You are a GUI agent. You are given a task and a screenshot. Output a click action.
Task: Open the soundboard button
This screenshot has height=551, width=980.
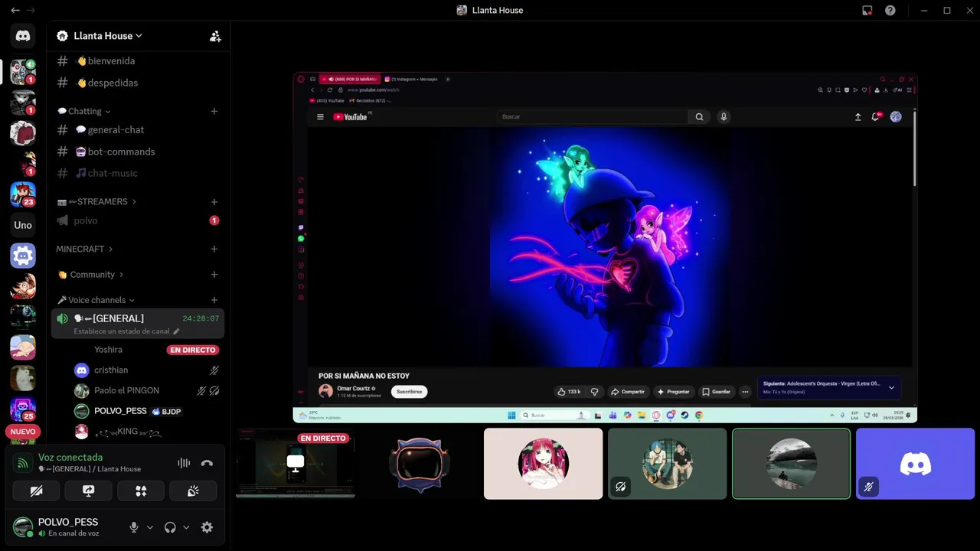[193, 491]
